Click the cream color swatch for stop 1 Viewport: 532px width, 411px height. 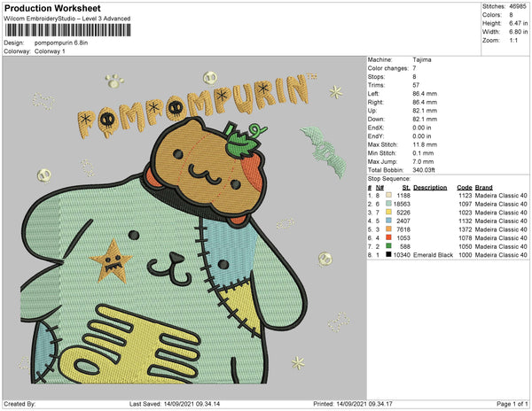pos(388,196)
